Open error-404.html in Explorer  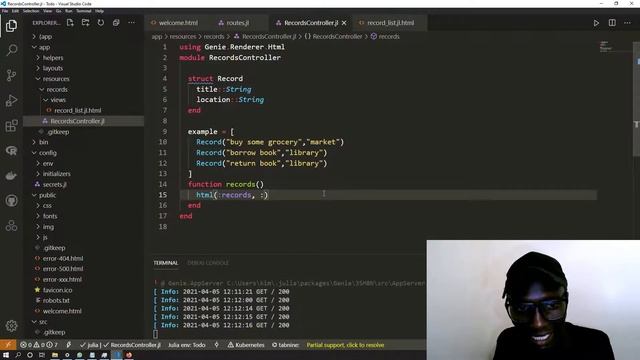[63, 258]
